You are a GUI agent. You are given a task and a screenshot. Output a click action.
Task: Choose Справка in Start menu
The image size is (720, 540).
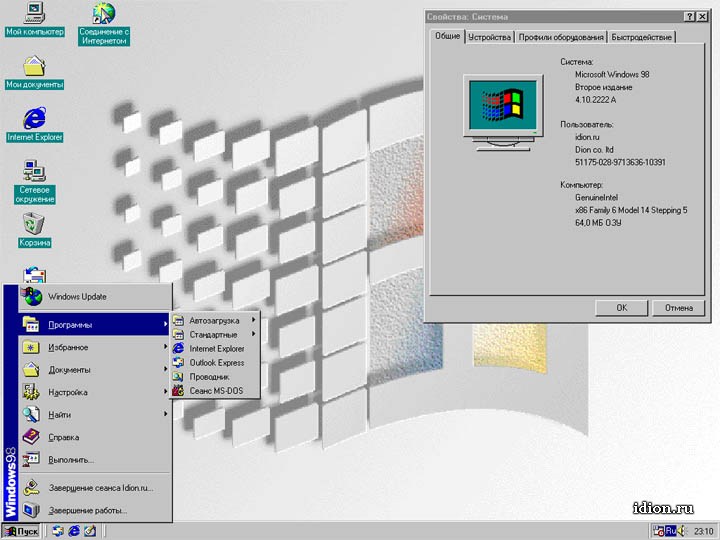pyautogui.click(x=95, y=437)
